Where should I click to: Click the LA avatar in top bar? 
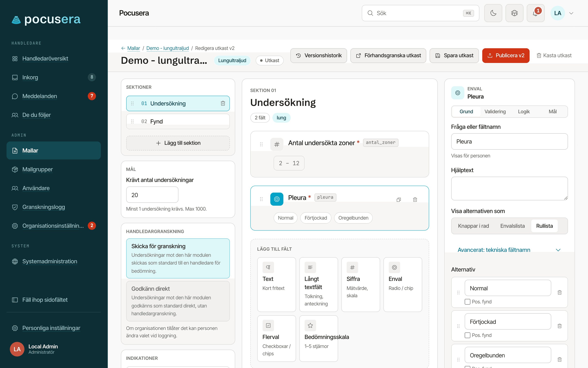coord(558,13)
